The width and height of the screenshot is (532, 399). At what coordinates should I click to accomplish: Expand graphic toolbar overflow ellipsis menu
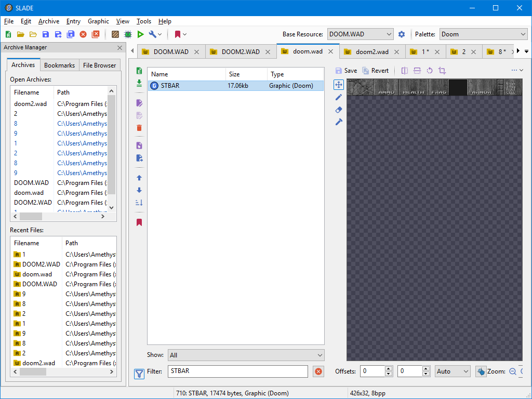coord(517,70)
